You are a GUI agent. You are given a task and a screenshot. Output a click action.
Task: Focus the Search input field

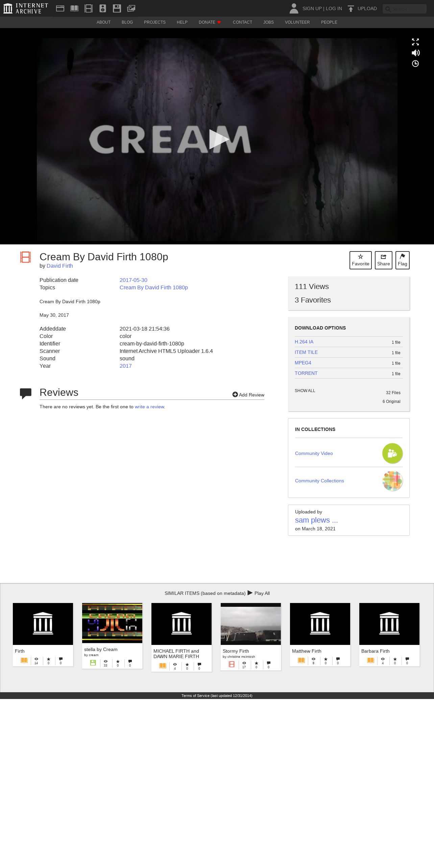point(405,9)
